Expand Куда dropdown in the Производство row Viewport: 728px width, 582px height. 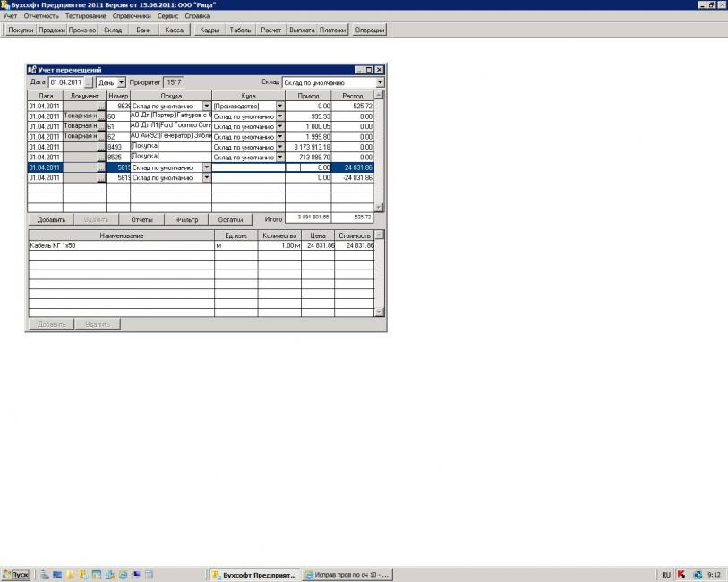(x=279, y=106)
